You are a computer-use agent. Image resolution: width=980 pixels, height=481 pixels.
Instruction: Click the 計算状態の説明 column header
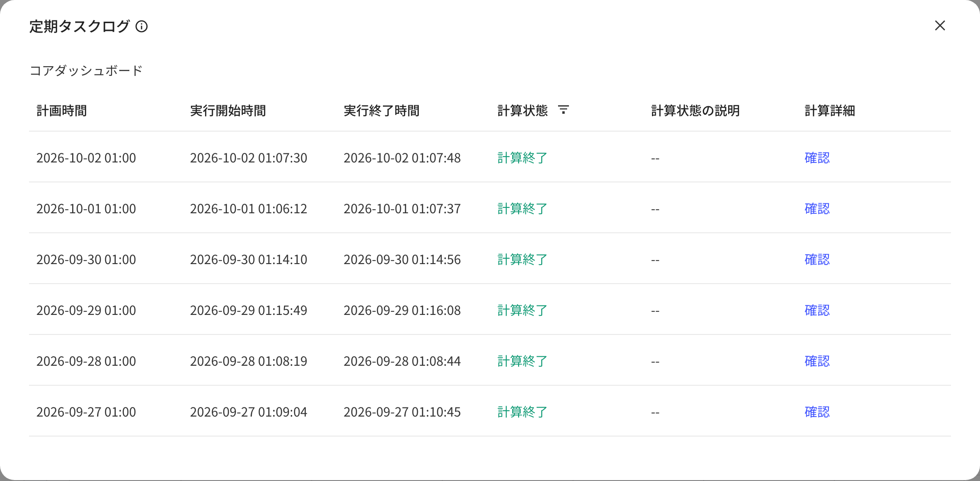coord(696,111)
